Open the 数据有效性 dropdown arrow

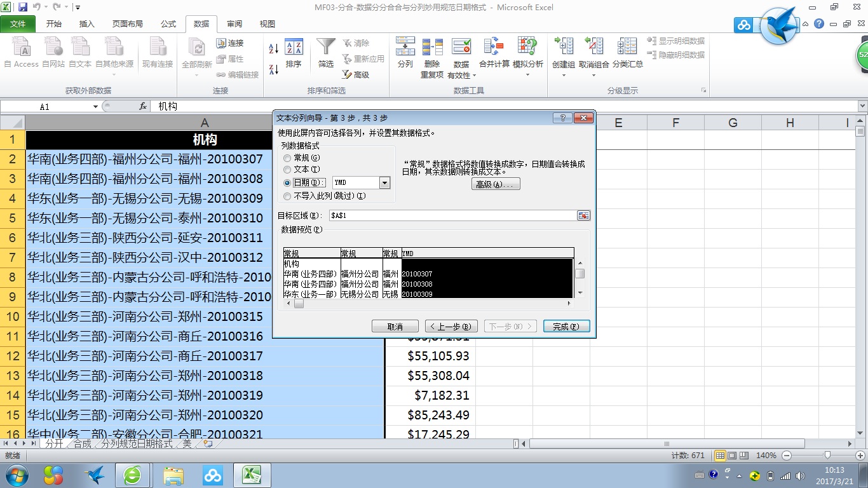point(475,76)
